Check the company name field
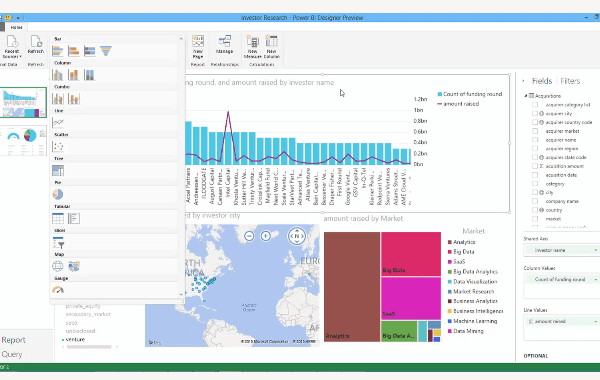The image size is (600, 380). click(535, 201)
